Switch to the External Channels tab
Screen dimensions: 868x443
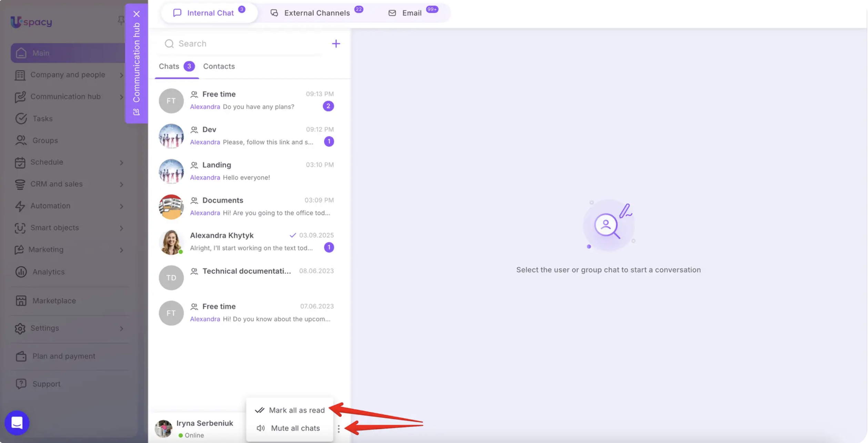pos(316,13)
